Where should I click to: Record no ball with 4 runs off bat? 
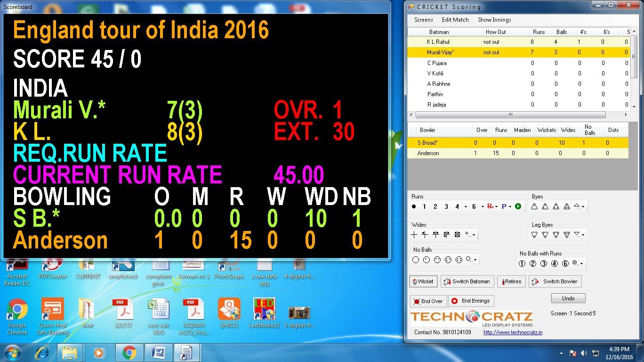pos(554,264)
